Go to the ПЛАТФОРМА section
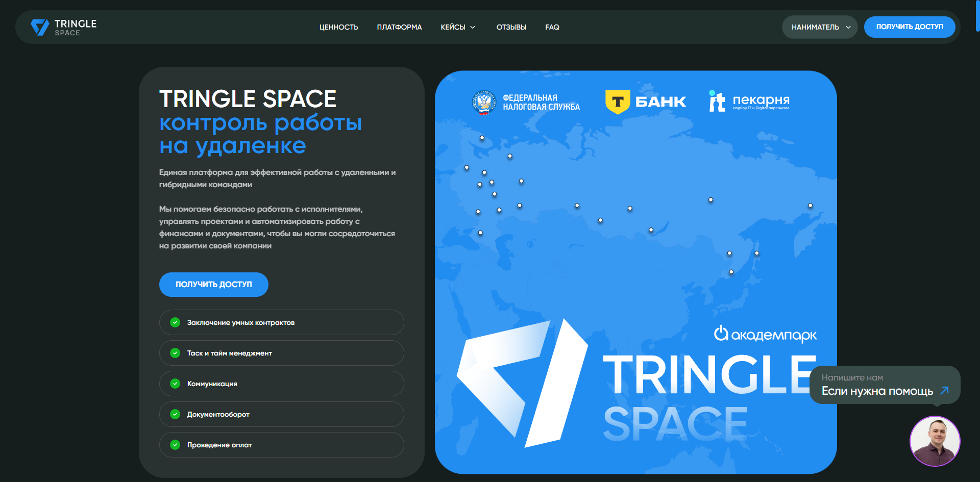Viewport: 980px width, 482px height. [399, 27]
